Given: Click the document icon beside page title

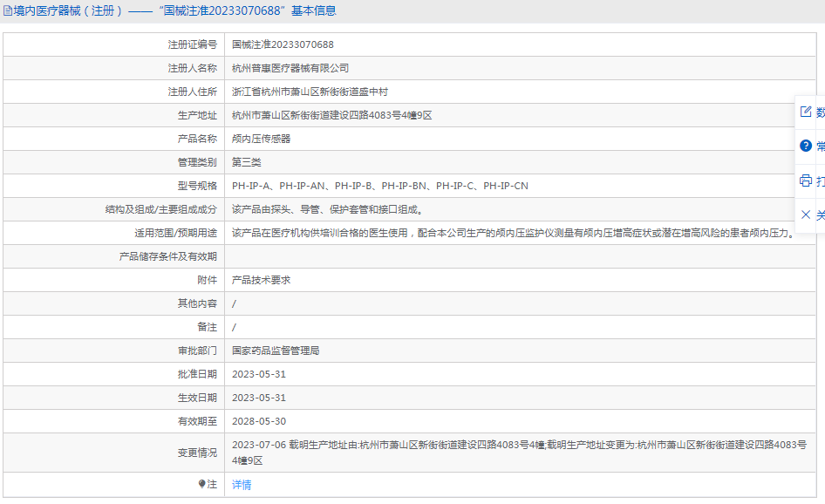Looking at the screenshot, I should pyautogui.click(x=8, y=11).
